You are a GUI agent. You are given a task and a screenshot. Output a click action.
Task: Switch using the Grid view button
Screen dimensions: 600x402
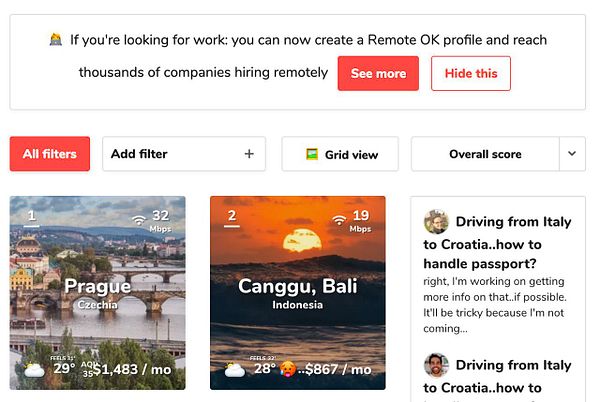click(340, 154)
